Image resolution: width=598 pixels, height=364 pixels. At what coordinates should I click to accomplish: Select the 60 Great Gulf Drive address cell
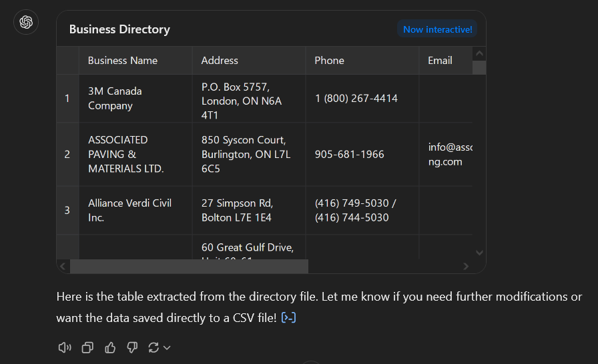(249, 247)
